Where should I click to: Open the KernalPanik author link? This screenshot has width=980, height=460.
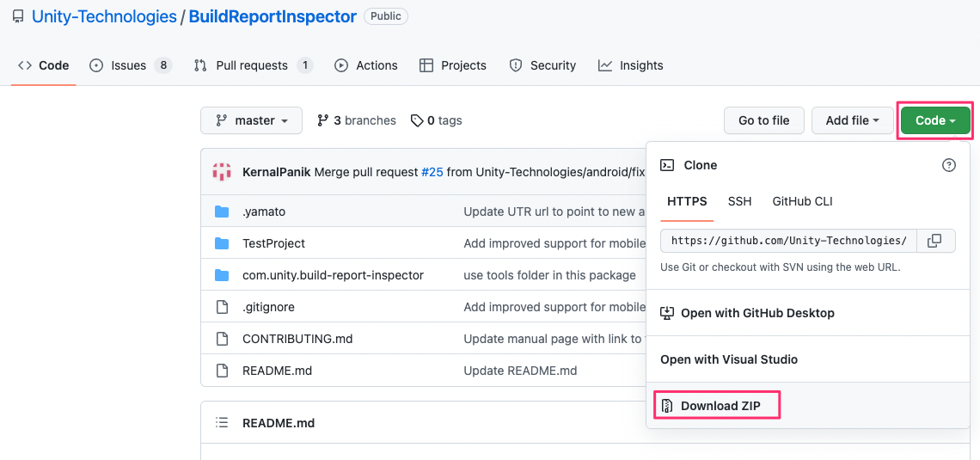pos(277,172)
